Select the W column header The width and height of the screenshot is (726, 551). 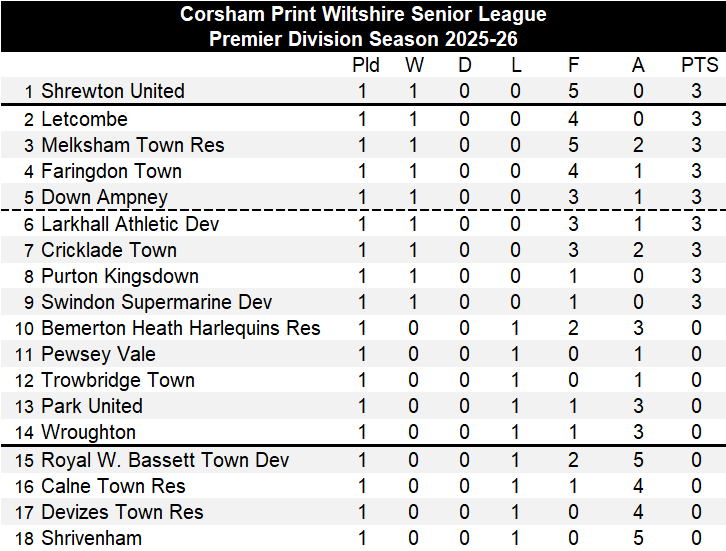coord(414,65)
